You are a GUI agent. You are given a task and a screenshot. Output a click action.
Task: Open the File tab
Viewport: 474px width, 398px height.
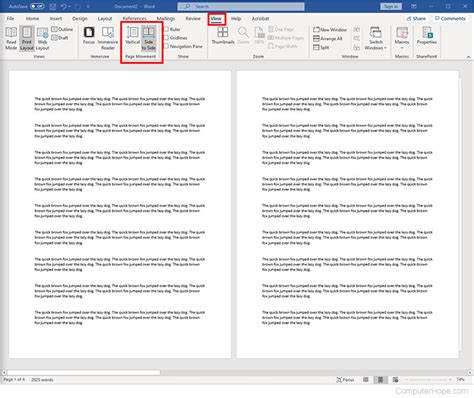[x=10, y=19]
